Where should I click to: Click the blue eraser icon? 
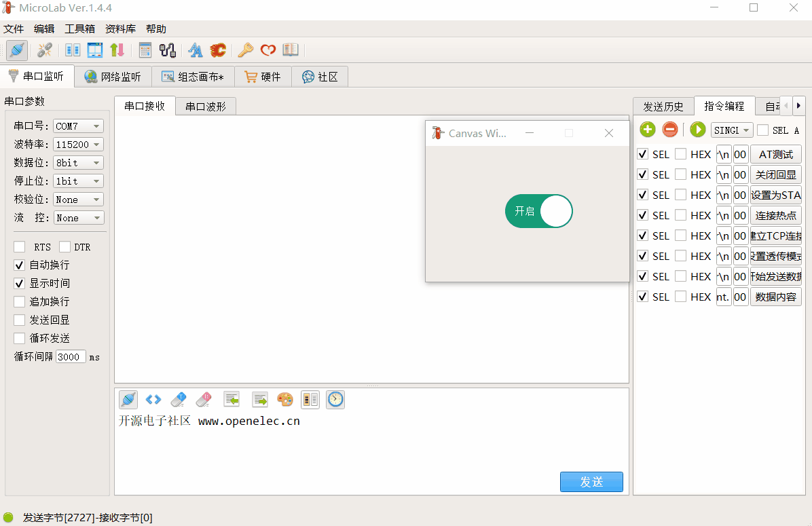[x=178, y=400]
